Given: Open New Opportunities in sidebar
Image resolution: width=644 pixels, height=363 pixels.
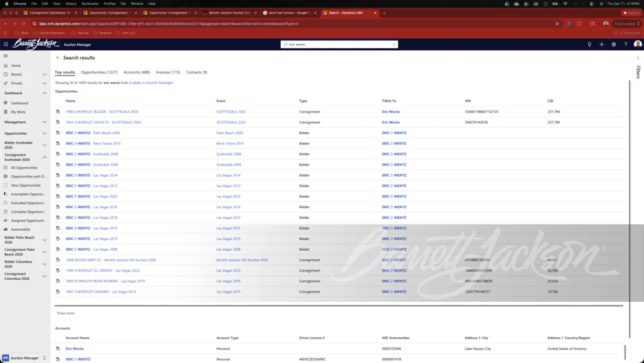Looking at the screenshot, I should point(26,186).
